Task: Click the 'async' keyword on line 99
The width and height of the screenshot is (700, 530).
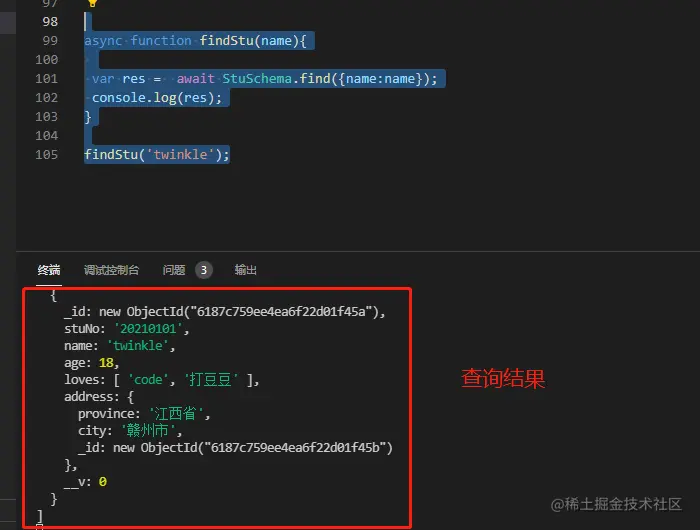Action: pyautogui.click(x=103, y=41)
